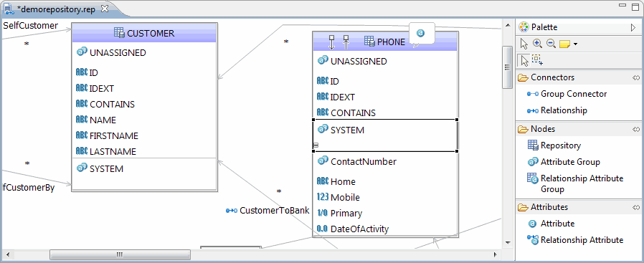Select the SYSTEM group in PHONE
The height and width of the screenshot is (263, 644).
341,130
